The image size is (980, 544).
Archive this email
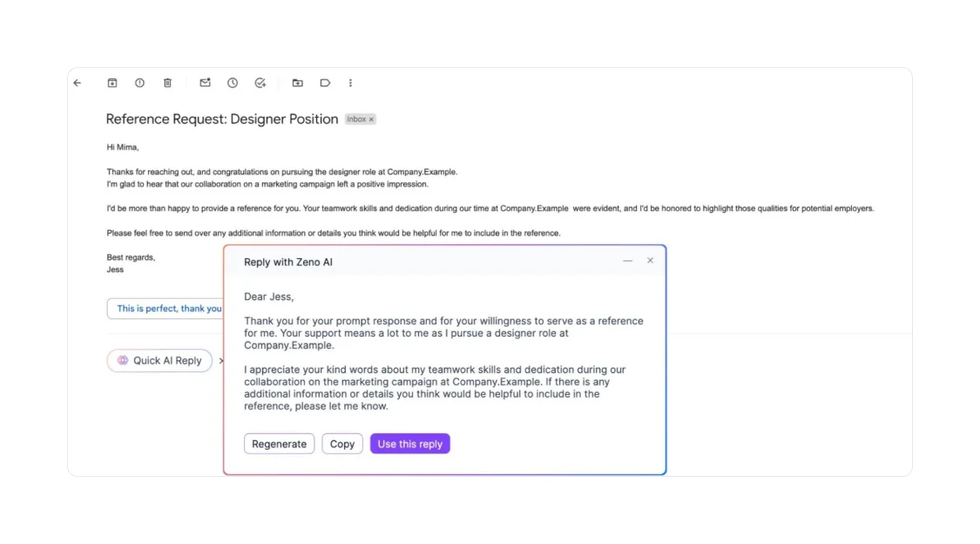112,83
